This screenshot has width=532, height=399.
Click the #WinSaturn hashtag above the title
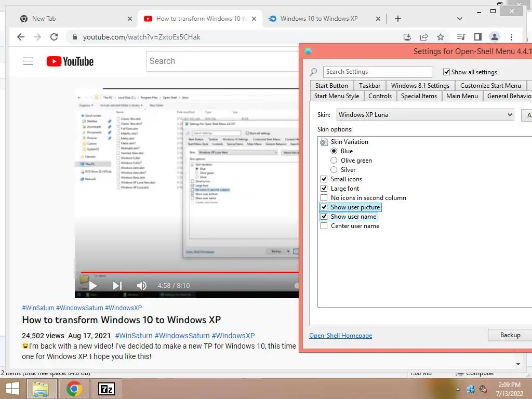(38, 308)
